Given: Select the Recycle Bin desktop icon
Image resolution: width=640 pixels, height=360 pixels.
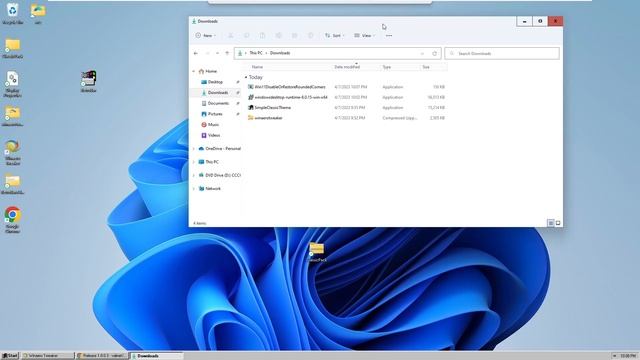Looking at the screenshot, I should point(12,13).
